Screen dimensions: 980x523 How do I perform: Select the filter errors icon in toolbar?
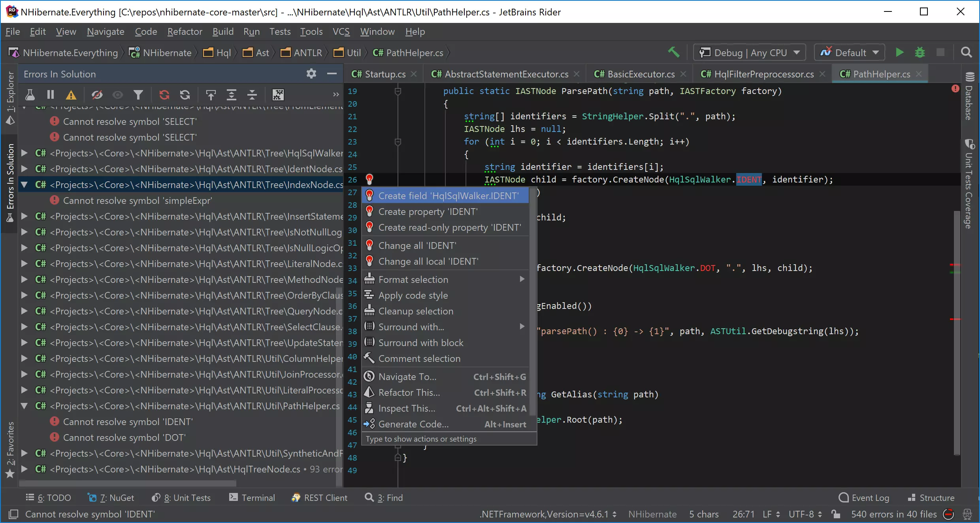[139, 95]
